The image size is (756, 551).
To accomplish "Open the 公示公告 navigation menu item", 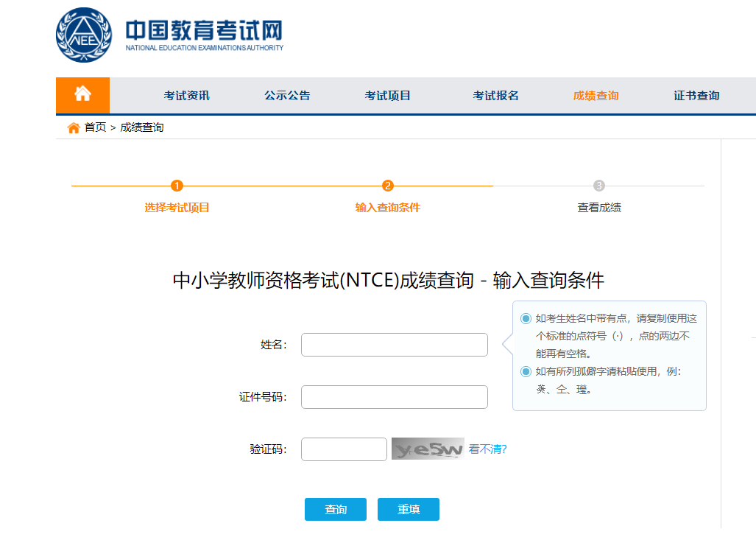I will point(287,96).
